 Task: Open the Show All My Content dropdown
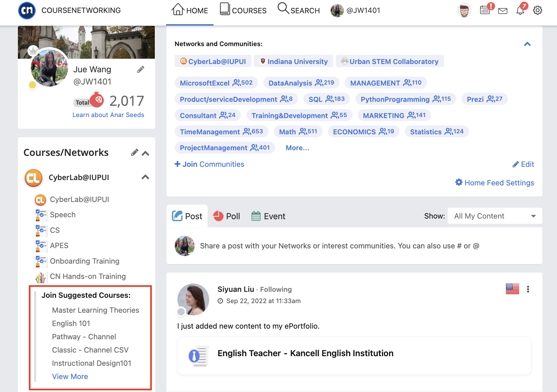pyautogui.click(x=495, y=216)
